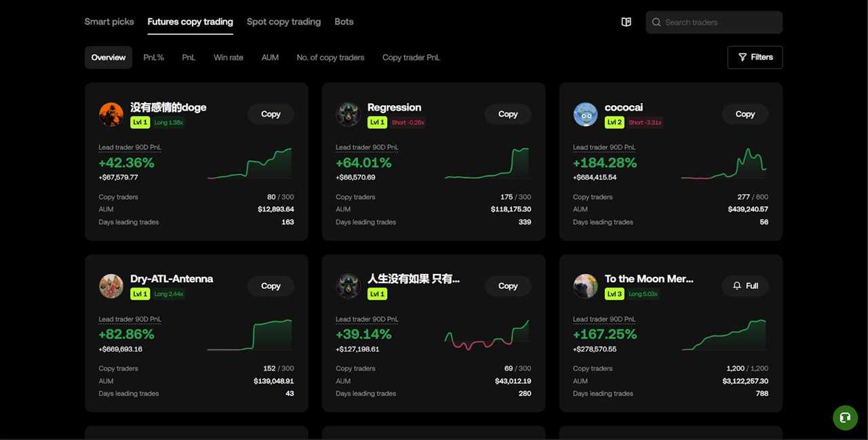Viewport: 868px width, 440px height.
Task: Open the Filters panel
Action: [x=755, y=57]
